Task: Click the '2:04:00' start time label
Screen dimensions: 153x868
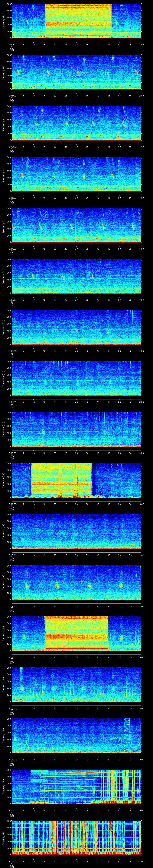Action: click(x=12, y=249)
